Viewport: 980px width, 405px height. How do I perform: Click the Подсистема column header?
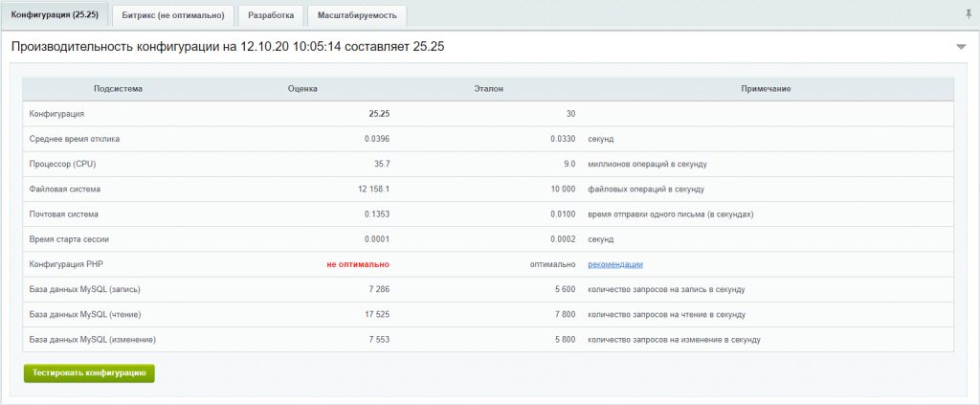point(118,89)
